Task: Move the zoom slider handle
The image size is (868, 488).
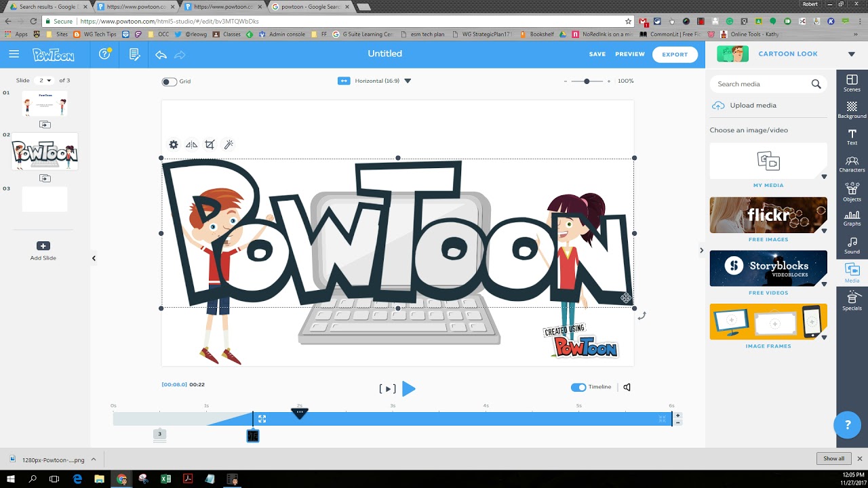Action: tap(587, 81)
